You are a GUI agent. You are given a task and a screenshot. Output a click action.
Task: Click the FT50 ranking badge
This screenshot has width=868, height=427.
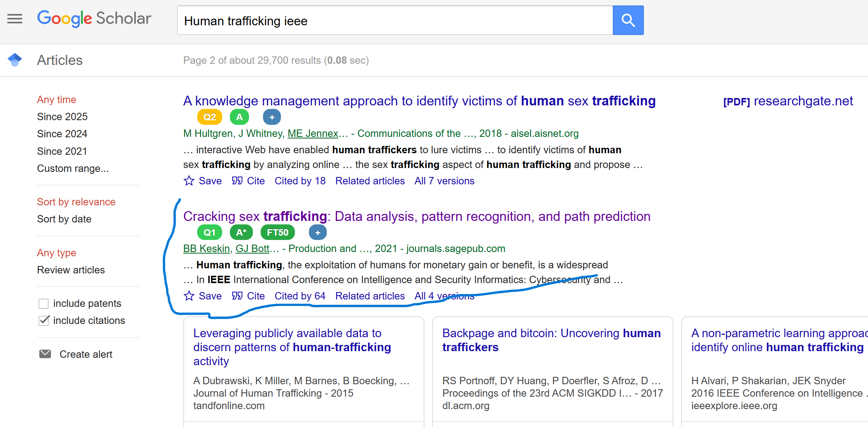(277, 233)
